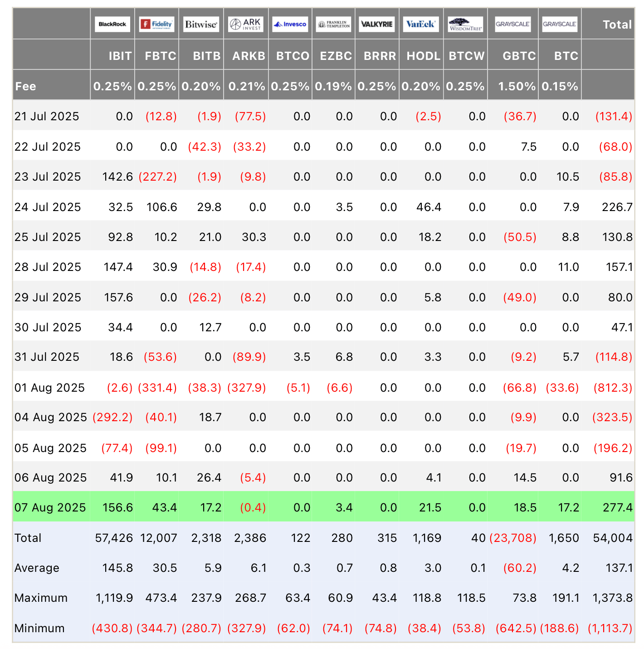Click the WisdomTree logo

465,24
